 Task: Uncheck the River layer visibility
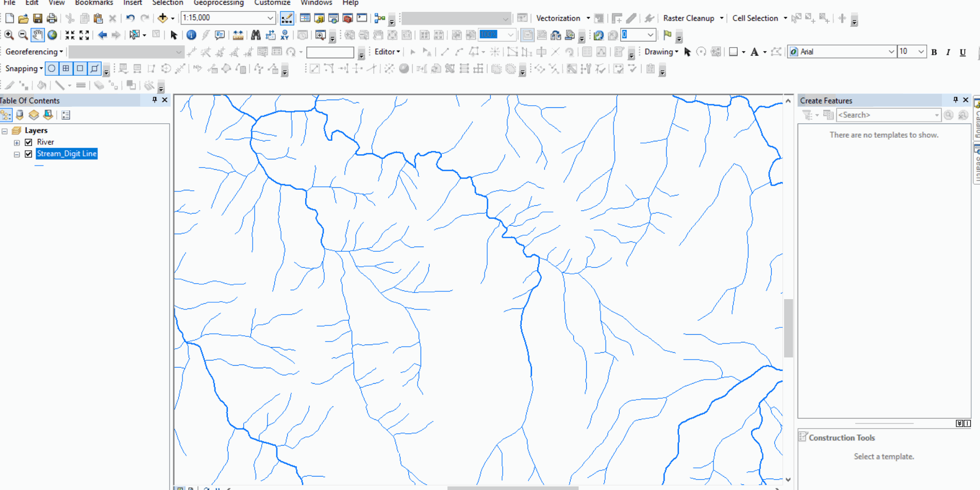(x=28, y=142)
